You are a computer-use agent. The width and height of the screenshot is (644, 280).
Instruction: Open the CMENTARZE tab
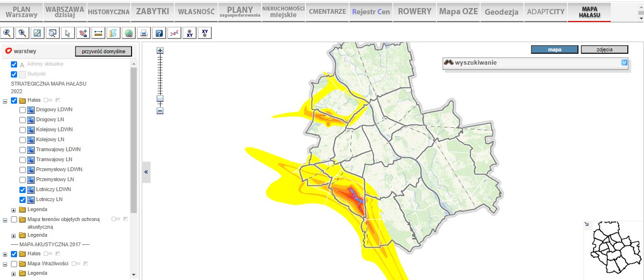pyautogui.click(x=327, y=12)
